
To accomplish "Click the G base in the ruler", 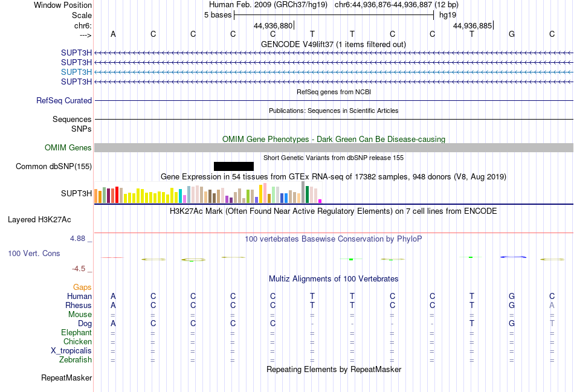I will [512, 34].
